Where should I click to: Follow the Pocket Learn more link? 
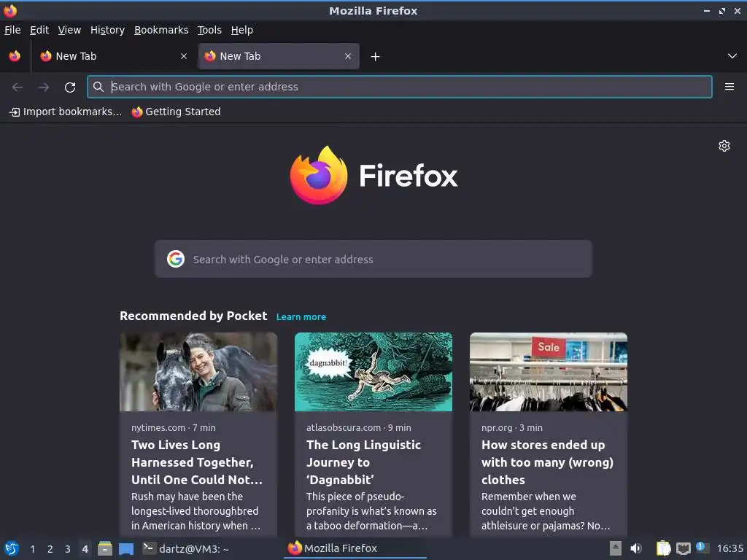coord(301,316)
